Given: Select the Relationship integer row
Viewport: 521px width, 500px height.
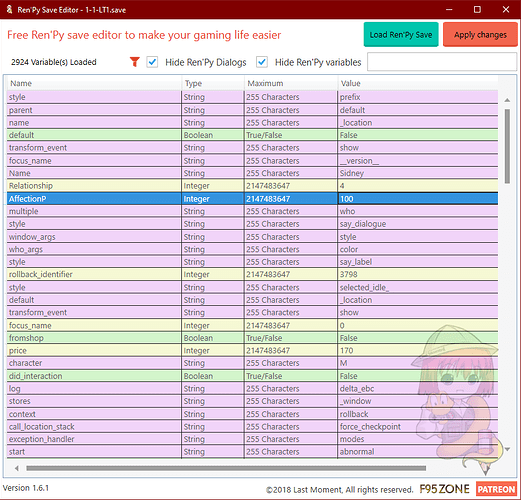Looking at the screenshot, I should point(252,186).
